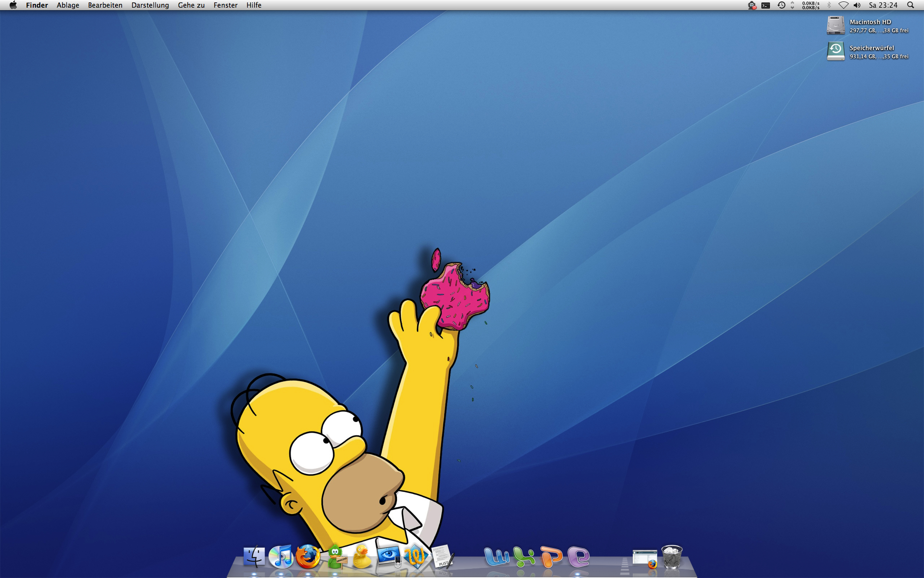Open Adium green duck icon in Dock
924x578 pixels.
tap(335, 557)
